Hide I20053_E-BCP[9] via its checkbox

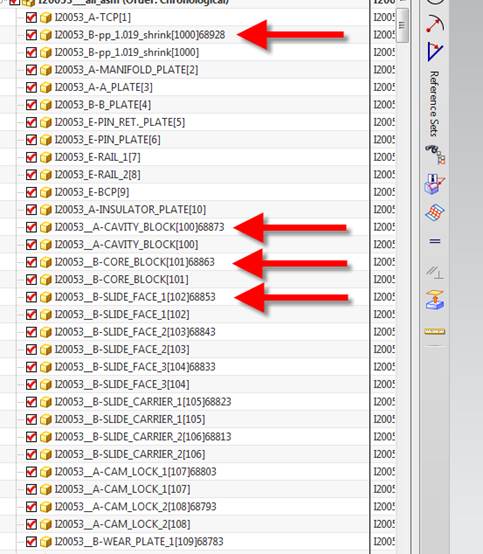click(31, 192)
